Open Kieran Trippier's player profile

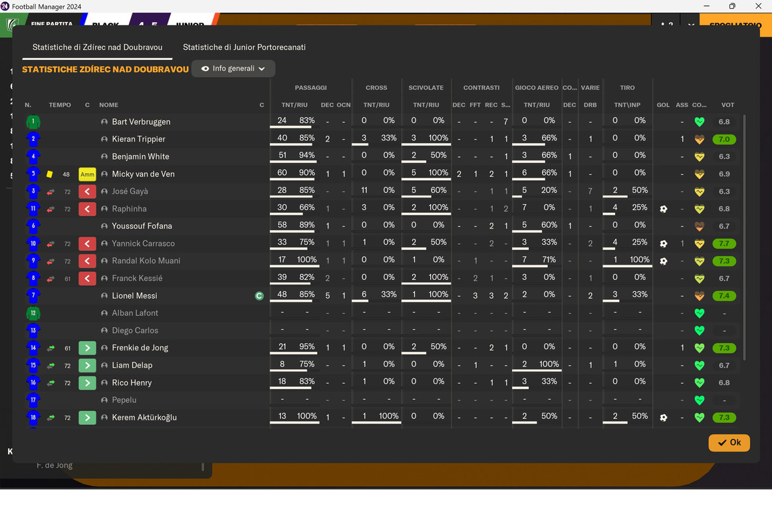pos(138,139)
